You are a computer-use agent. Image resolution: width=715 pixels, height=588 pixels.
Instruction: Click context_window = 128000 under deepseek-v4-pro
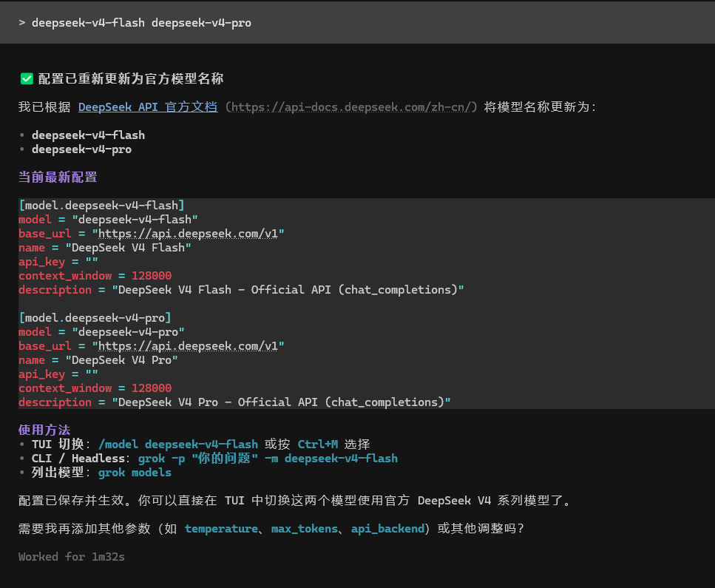(x=95, y=388)
